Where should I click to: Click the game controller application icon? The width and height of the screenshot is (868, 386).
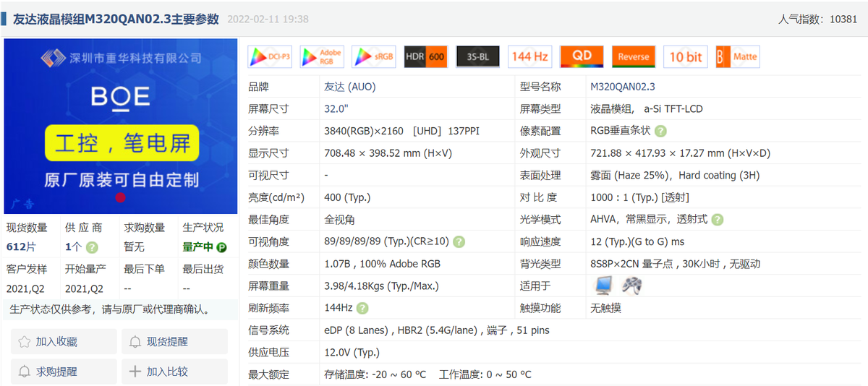[x=632, y=286]
